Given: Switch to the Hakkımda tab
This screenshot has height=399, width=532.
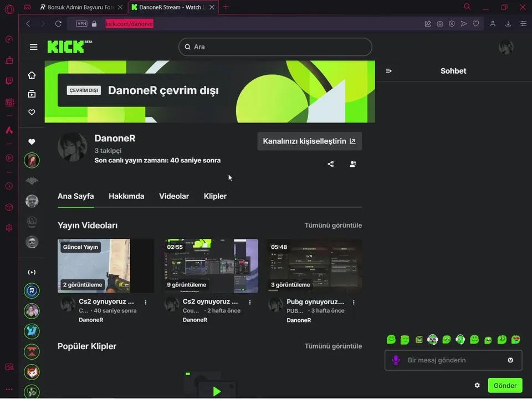Looking at the screenshot, I should [126, 196].
